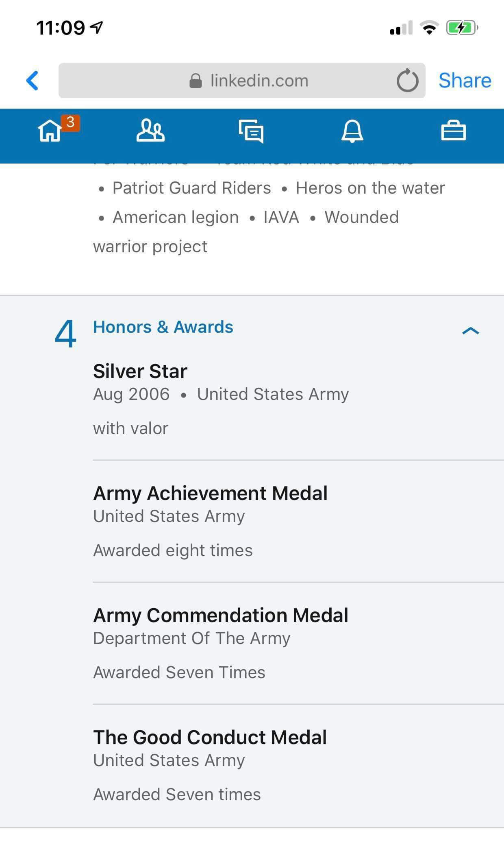Tap the padlock icon in address bar
This screenshot has height=845, width=504.
click(196, 81)
